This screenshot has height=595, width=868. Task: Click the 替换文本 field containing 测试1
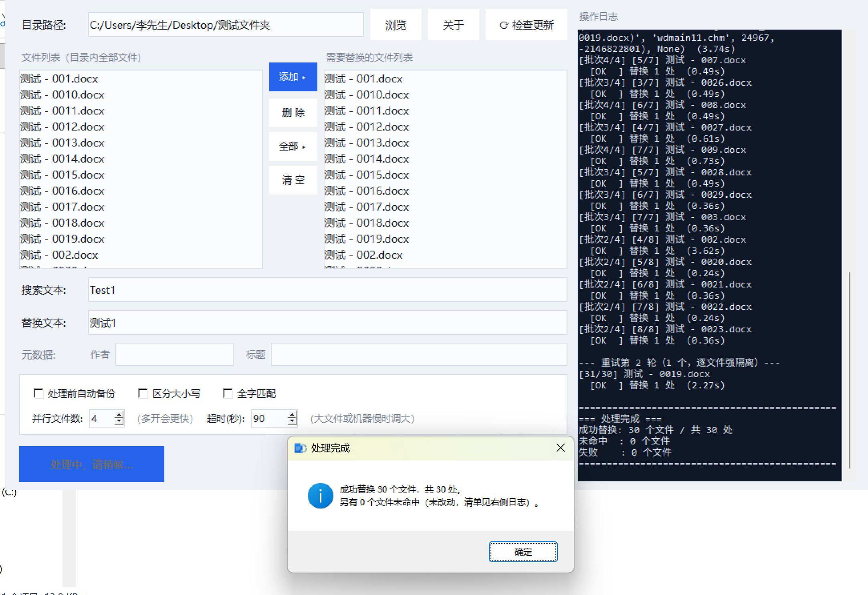327,323
